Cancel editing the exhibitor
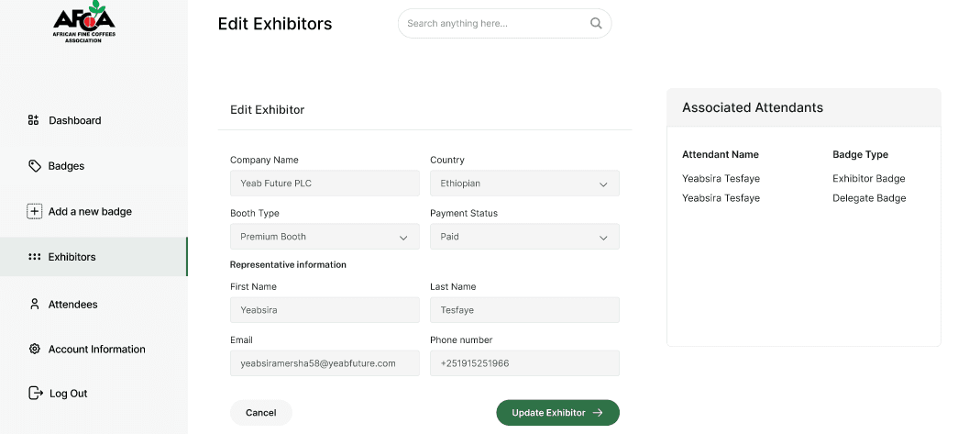Viewport: 980px width, 434px height. (260, 413)
